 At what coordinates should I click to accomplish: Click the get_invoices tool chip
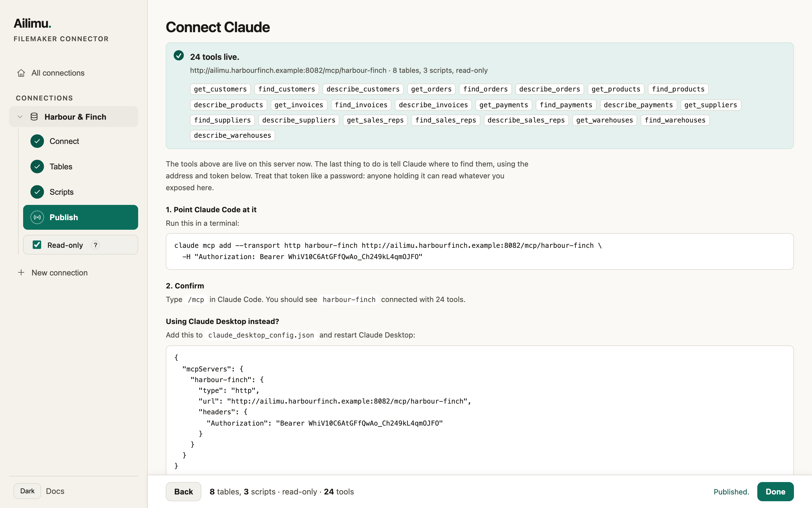299,105
